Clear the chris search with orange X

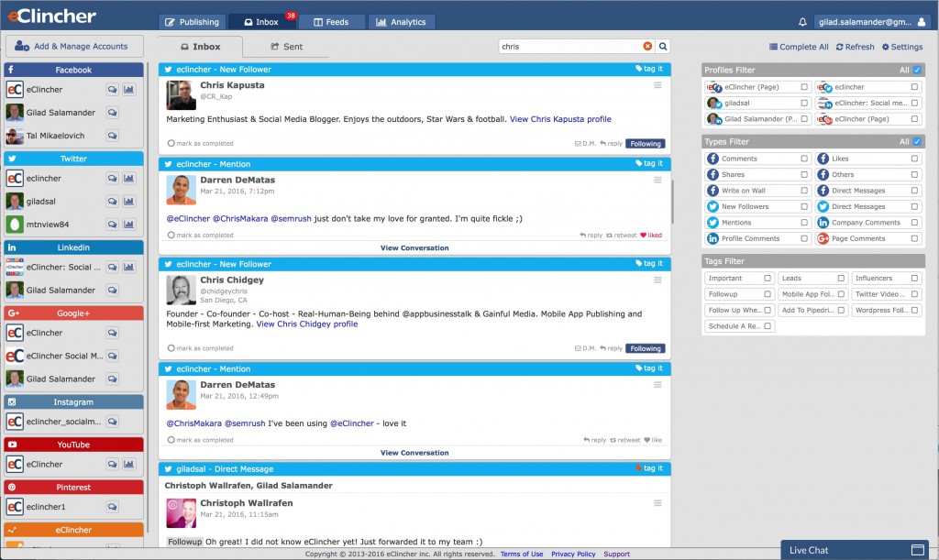647,46
